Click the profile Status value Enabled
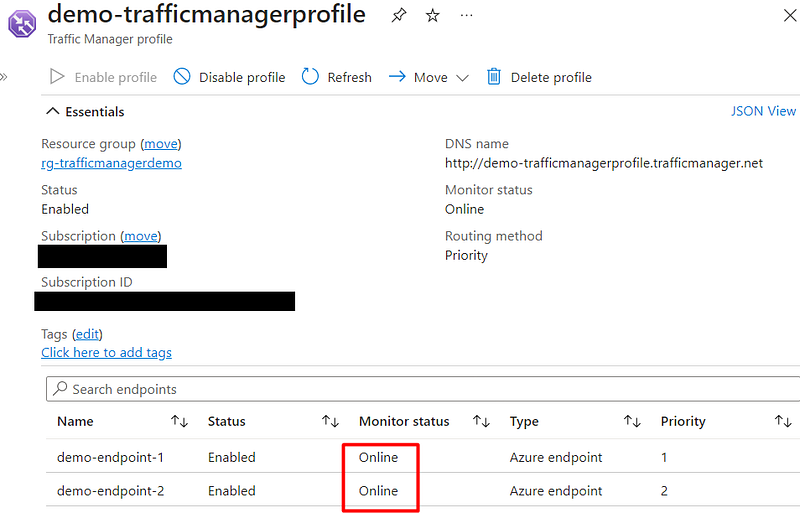 (x=65, y=209)
